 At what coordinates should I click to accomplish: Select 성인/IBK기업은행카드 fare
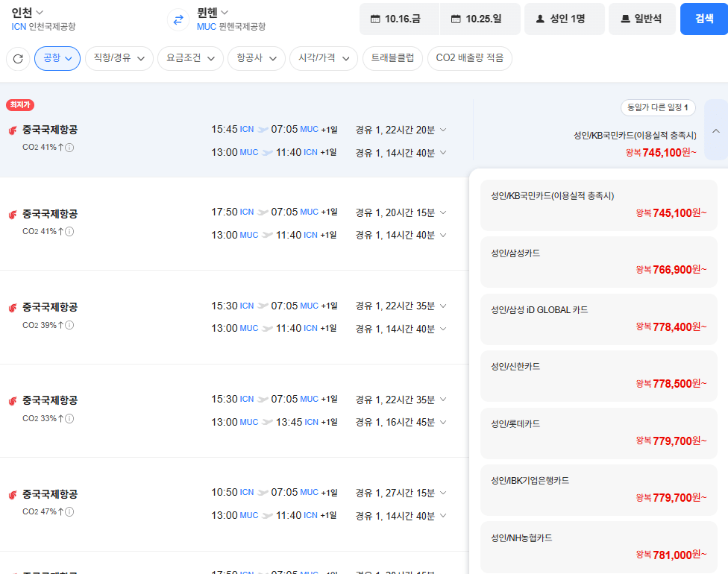click(x=599, y=490)
